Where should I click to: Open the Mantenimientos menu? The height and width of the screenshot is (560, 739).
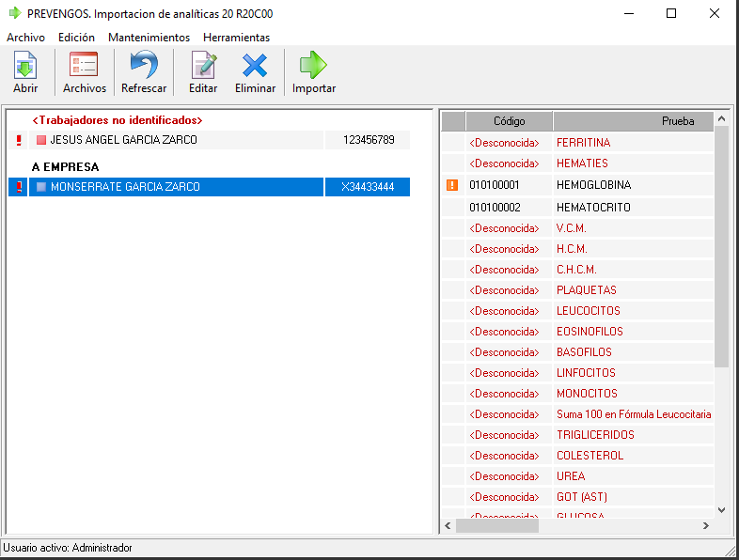(x=149, y=38)
